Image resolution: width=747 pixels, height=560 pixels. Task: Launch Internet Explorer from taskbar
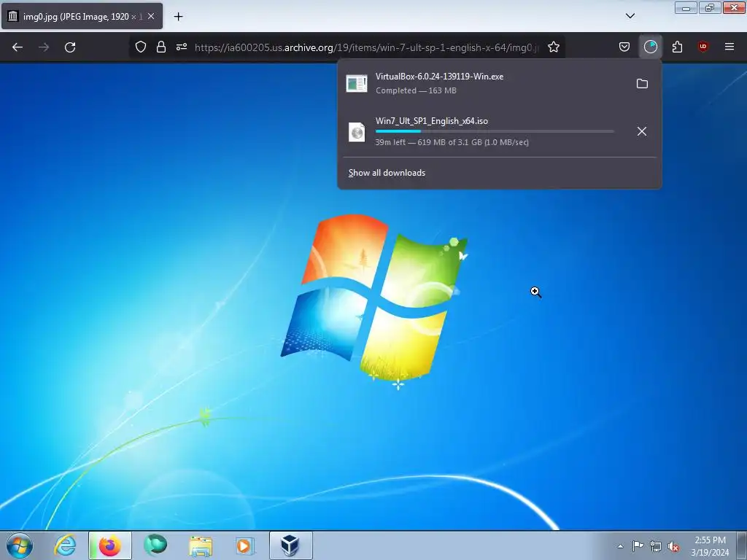65,545
